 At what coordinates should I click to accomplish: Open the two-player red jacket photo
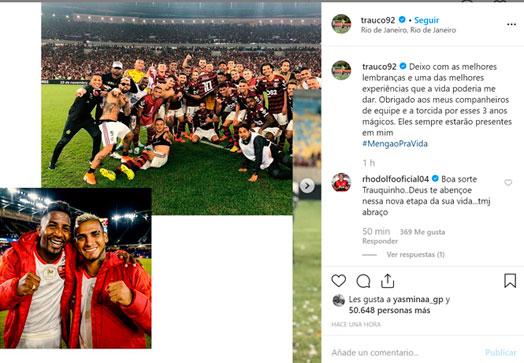76,268
